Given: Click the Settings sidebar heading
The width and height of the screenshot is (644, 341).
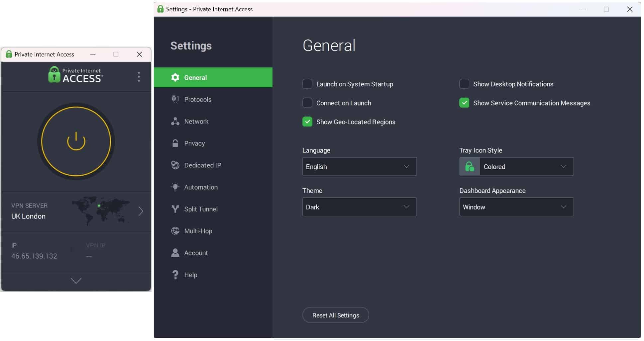Looking at the screenshot, I should coord(191,45).
